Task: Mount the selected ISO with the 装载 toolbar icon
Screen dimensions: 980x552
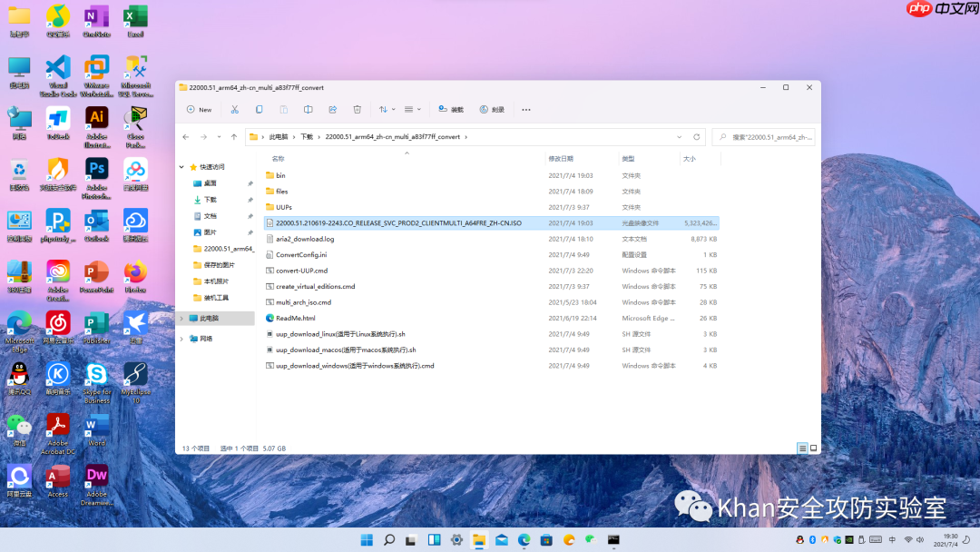Action: coord(448,109)
